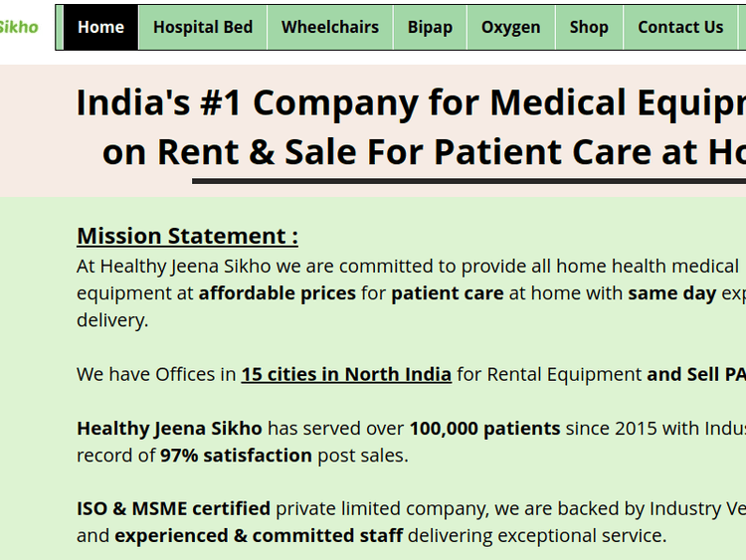This screenshot has height=560, width=746.
Task: Go to the Hospital Bed page
Action: tap(203, 27)
